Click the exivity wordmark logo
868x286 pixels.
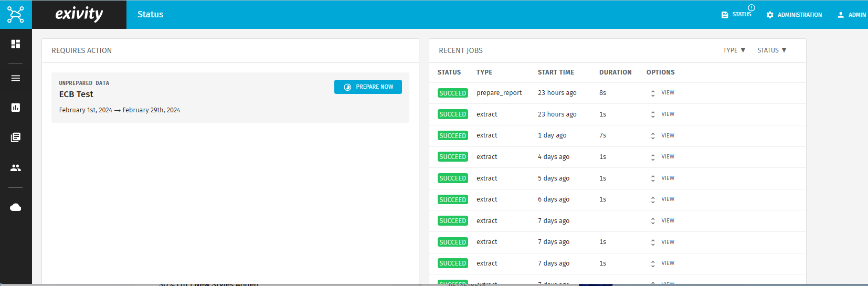click(79, 14)
